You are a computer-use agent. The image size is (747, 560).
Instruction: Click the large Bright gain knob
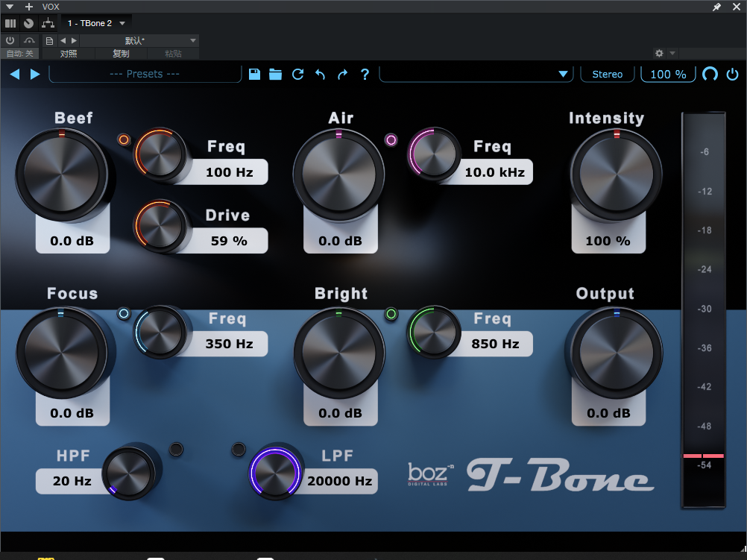pyautogui.click(x=338, y=353)
